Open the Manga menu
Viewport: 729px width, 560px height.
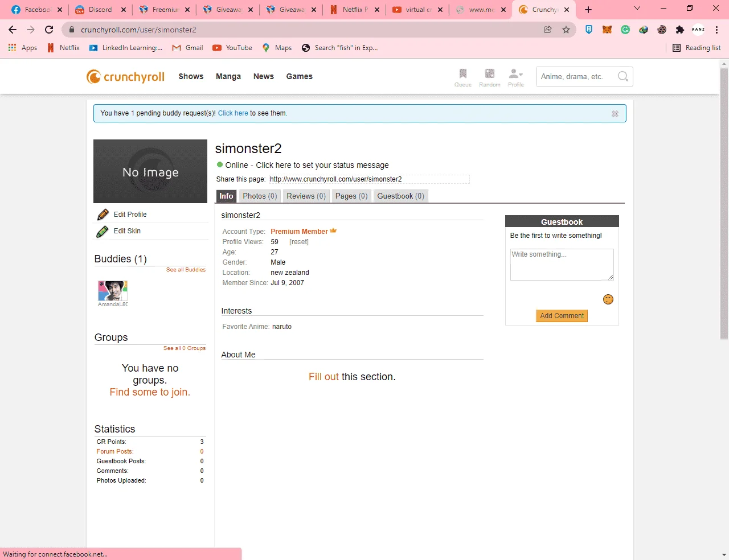tap(228, 76)
